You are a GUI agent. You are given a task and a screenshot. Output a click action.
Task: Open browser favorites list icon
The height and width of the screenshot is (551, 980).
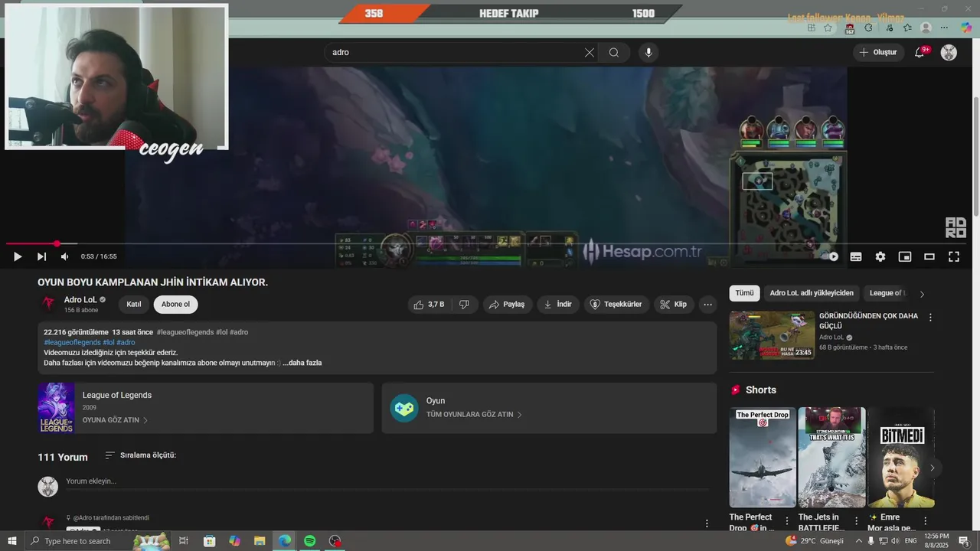[907, 28]
